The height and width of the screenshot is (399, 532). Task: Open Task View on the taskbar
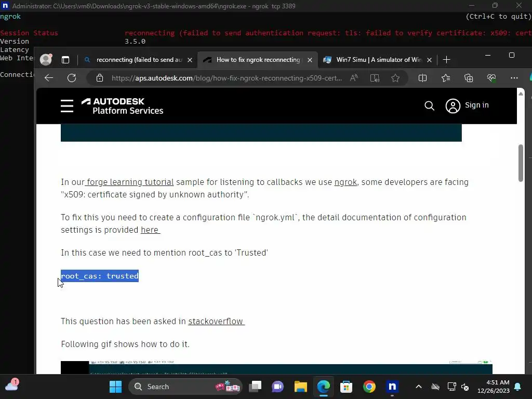[255, 387]
